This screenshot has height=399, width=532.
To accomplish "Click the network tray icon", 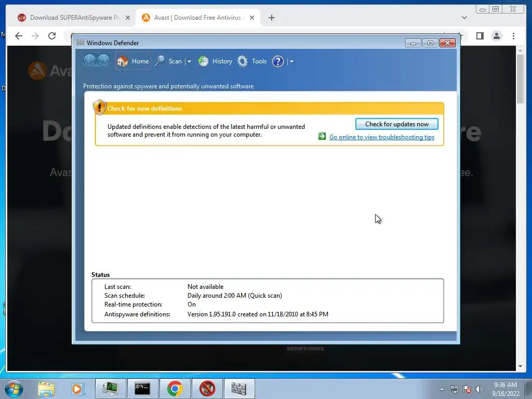I will [x=454, y=389].
